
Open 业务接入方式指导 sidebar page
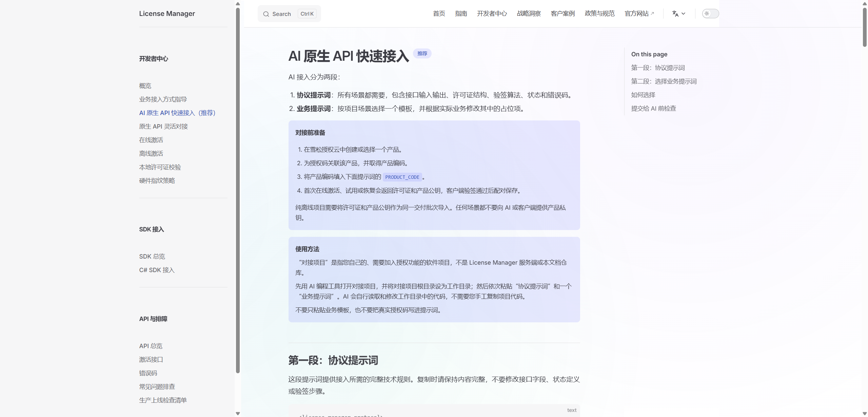tap(163, 99)
